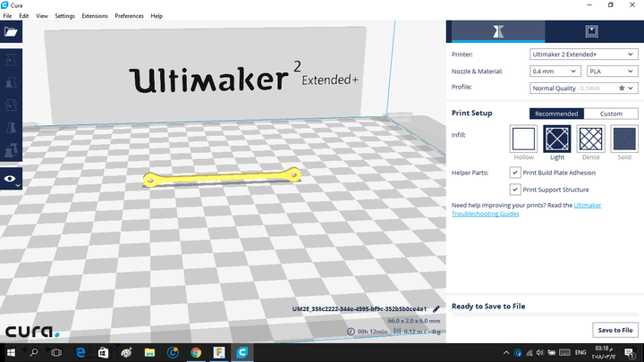This screenshot has height=362, width=644.
Task: Select the yellow model on build plate
Action: pos(222,177)
